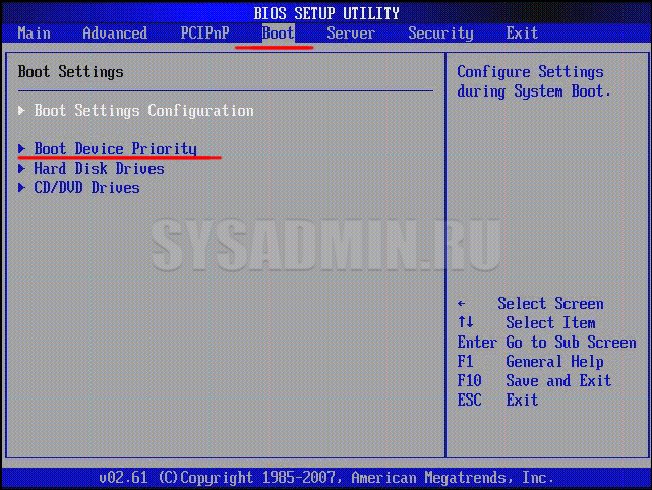Click arrow next to Boot Device Priority
Viewport: 652px width, 490px height.
point(22,149)
